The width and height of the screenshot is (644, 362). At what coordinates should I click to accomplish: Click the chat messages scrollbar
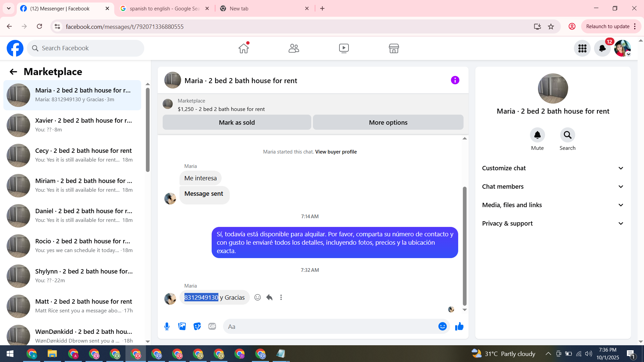465,246
